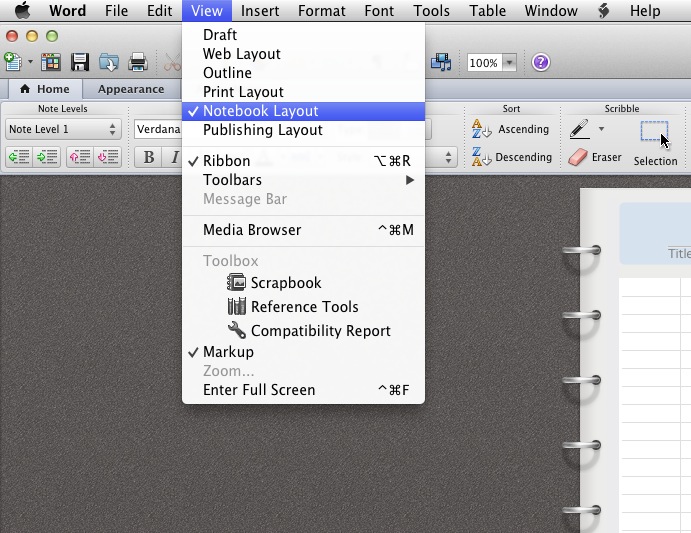Click the zoom percentage field

[x=484, y=63]
